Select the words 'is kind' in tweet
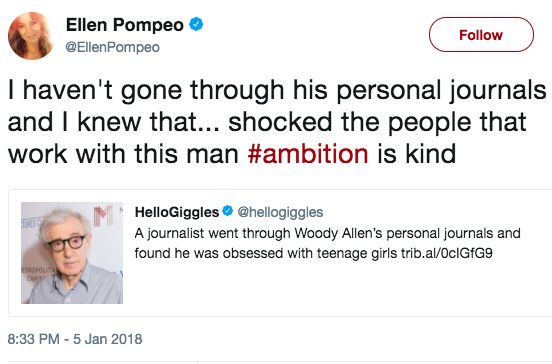Viewport: 552px width, 364px height. (x=416, y=154)
